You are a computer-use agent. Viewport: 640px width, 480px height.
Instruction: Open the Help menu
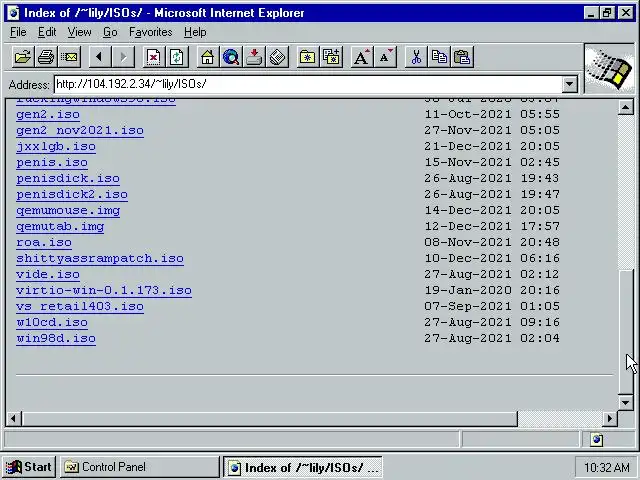tap(195, 32)
